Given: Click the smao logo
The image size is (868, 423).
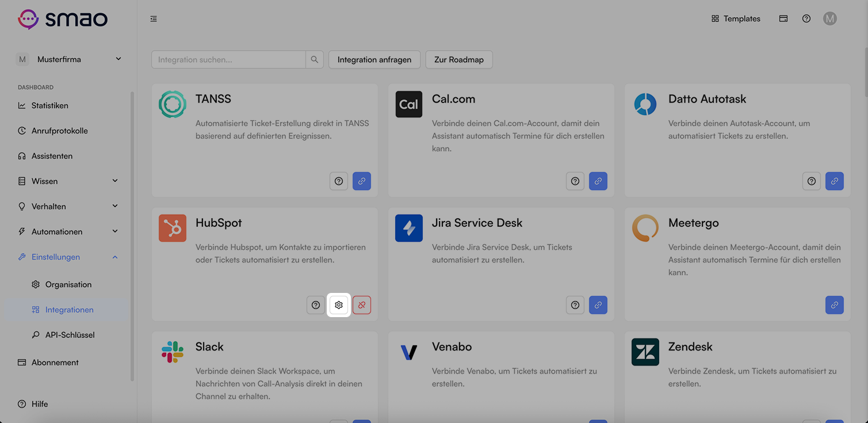Looking at the screenshot, I should (63, 19).
